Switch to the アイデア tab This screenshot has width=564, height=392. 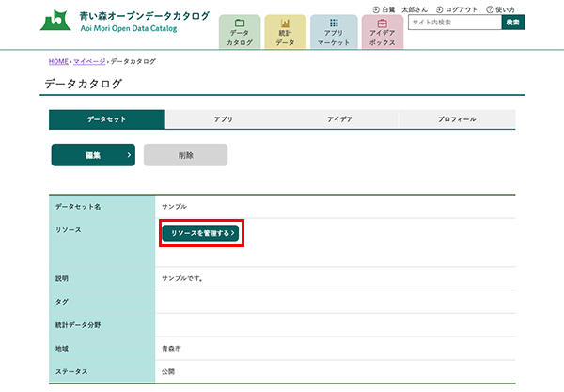(340, 119)
